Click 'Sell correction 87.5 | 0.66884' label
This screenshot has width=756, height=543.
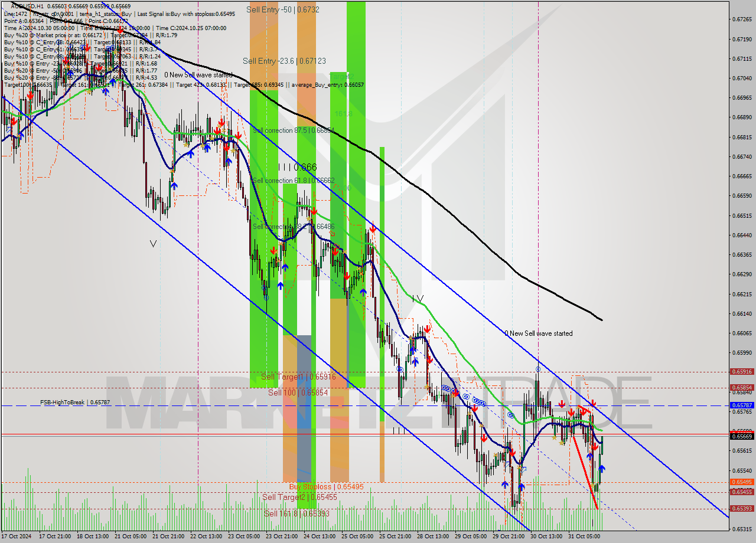pyautogui.click(x=294, y=130)
